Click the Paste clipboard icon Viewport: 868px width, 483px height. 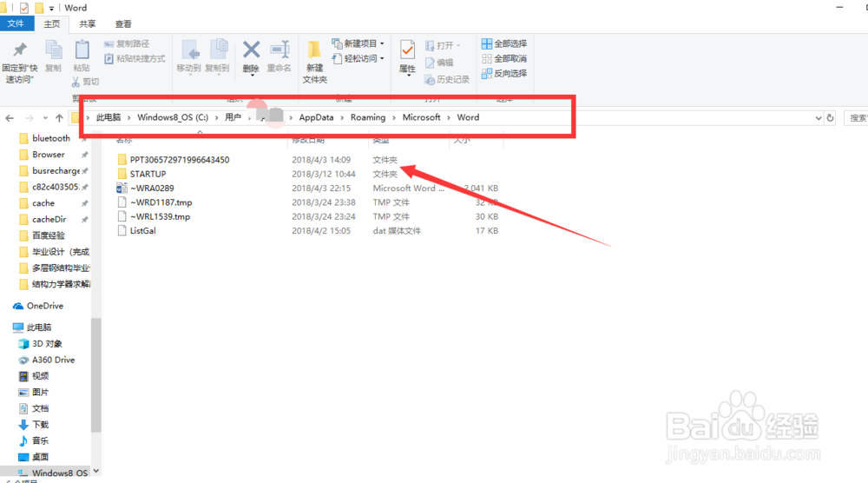(x=82, y=50)
